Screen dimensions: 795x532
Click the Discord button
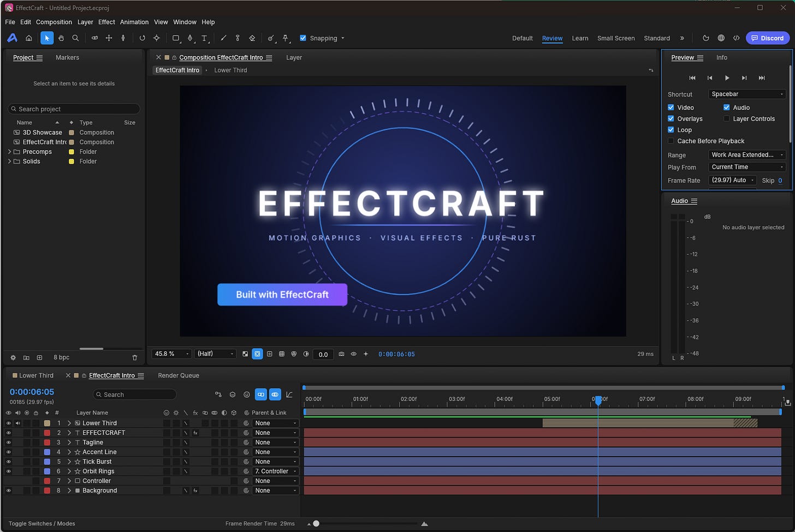pos(768,38)
